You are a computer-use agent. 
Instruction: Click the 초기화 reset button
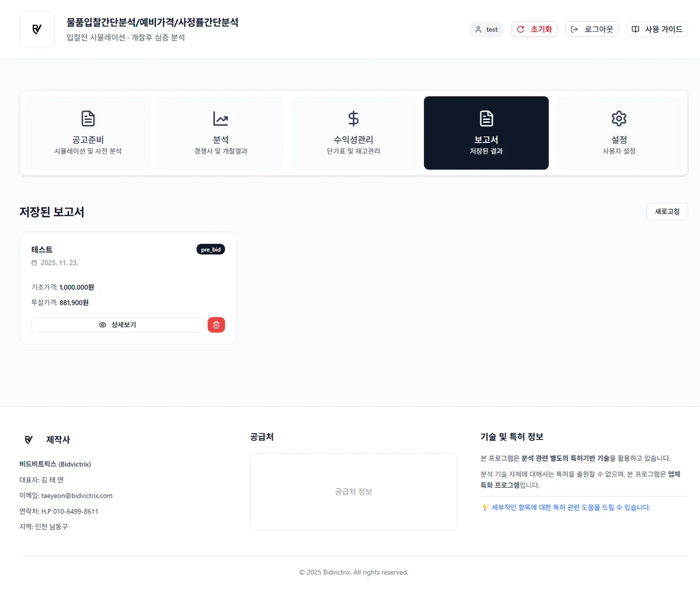click(x=534, y=29)
